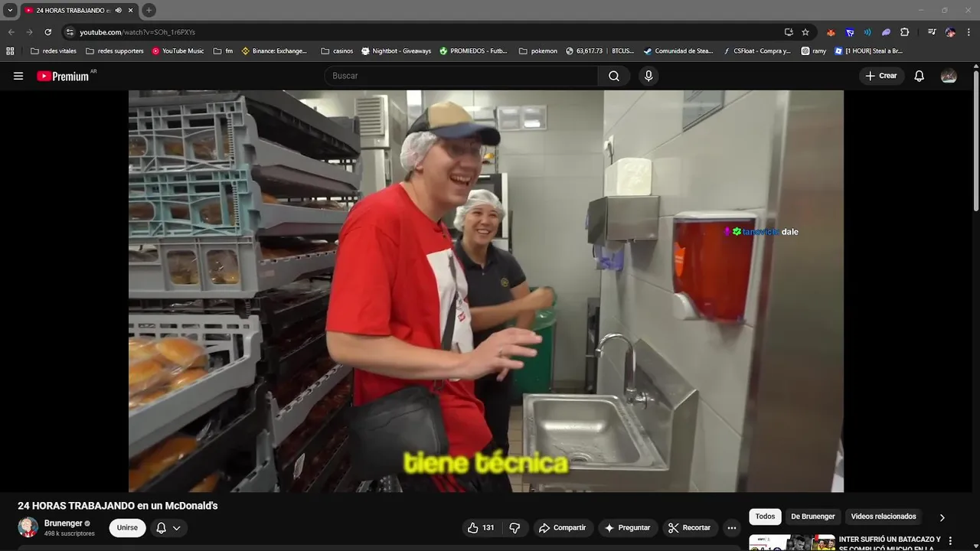Share the video via Compartir
This screenshot has height=551, width=980.
pos(562,528)
